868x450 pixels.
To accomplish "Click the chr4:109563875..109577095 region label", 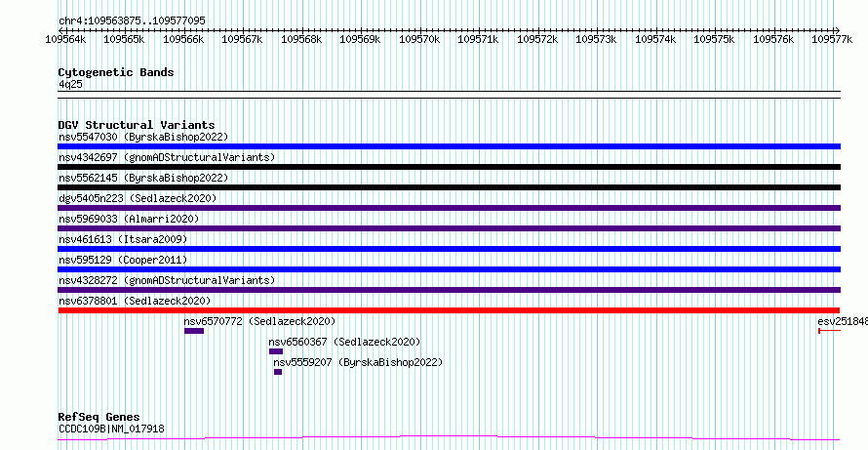I will point(132,20).
